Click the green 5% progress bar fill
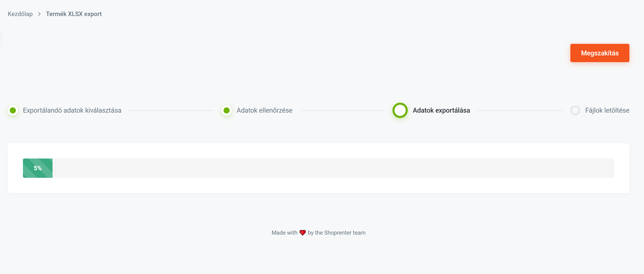The width and height of the screenshot is (644, 274). (38, 168)
